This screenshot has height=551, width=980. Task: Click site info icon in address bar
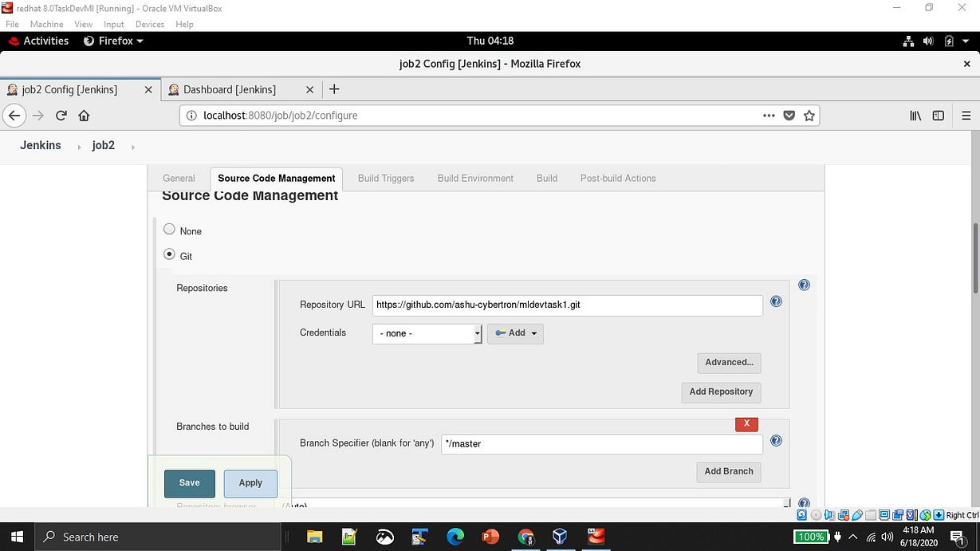pyautogui.click(x=191, y=116)
